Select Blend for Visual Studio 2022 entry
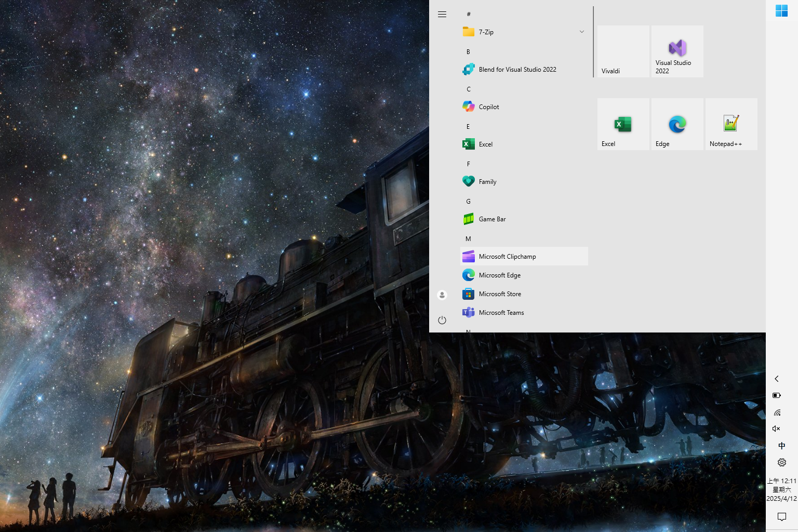798x532 pixels. click(517, 70)
